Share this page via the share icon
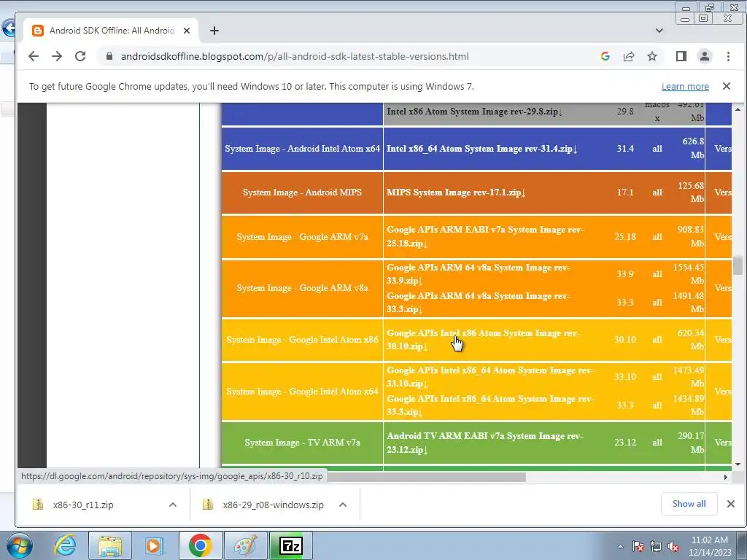The height and width of the screenshot is (560, 747). click(x=629, y=56)
